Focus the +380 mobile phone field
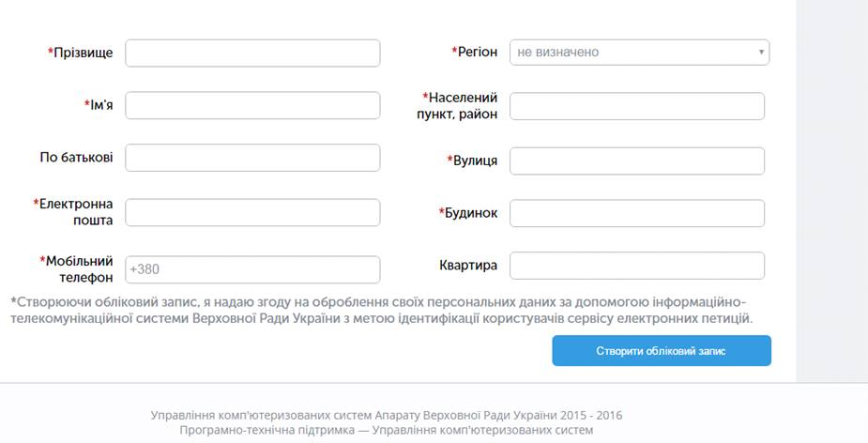Viewport: 868px width, 443px height. [x=252, y=269]
